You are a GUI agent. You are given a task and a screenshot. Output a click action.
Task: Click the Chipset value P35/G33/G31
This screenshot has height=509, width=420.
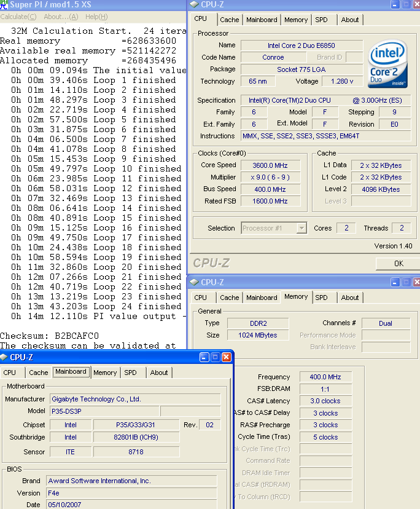click(136, 425)
